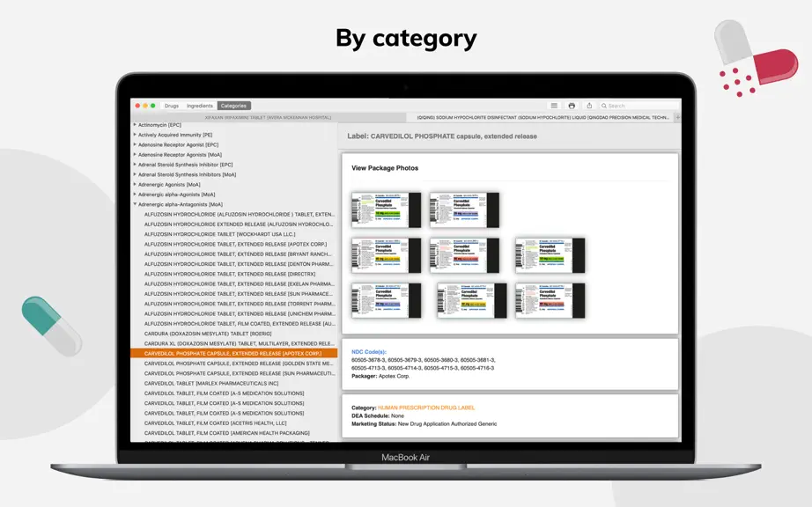Click the Actinomycin [EPC] category label
The width and height of the screenshot is (812, 507).
(x=159, y=125)
